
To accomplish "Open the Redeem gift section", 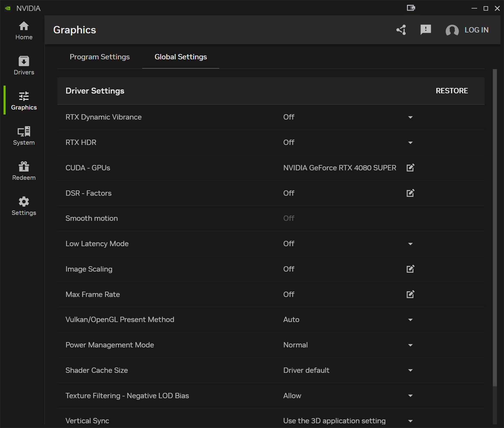I will point(24,171).
